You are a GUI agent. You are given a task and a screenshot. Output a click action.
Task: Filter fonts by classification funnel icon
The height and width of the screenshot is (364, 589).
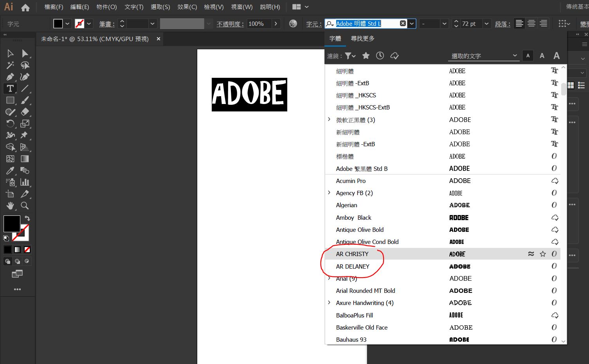pyautogui.click(x=350, y=56)
